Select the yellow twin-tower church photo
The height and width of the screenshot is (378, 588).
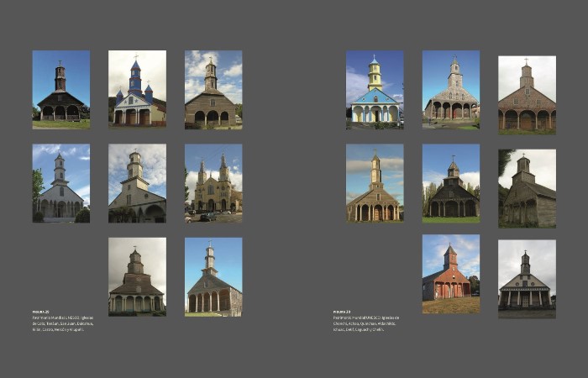coord(213,182)
